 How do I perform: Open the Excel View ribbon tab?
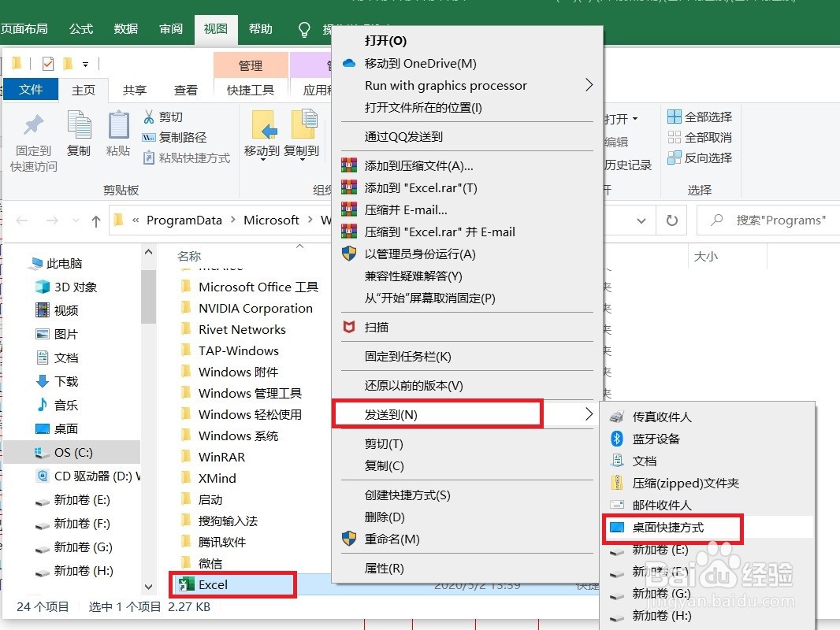tap(215, 29)
